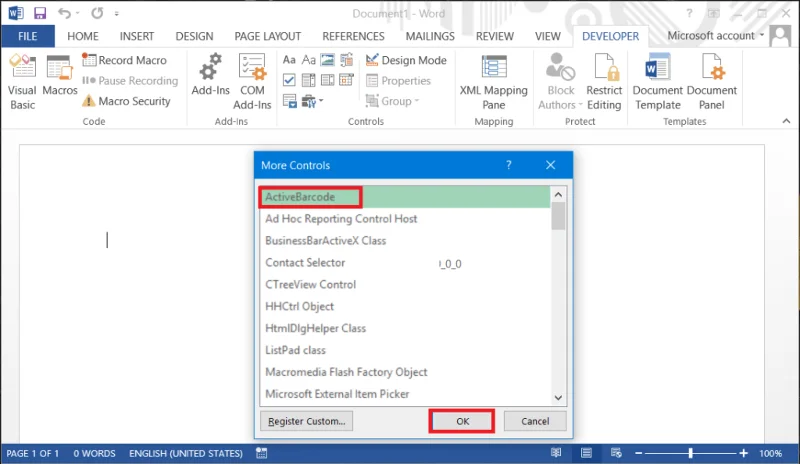The height and width of the screenshot is (464, 800).
Task: Switch to the PAGE LAYOUT tab
Action: tap(267, 36)
